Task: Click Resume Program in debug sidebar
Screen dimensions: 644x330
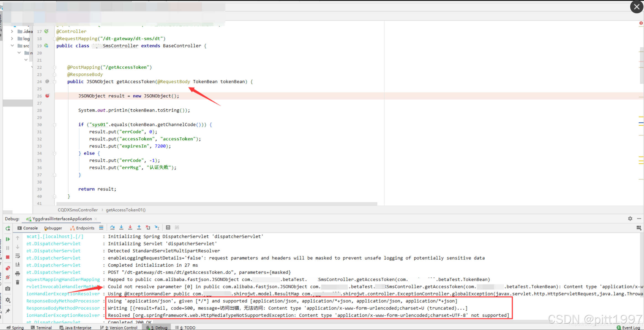Action: [8, 239]
